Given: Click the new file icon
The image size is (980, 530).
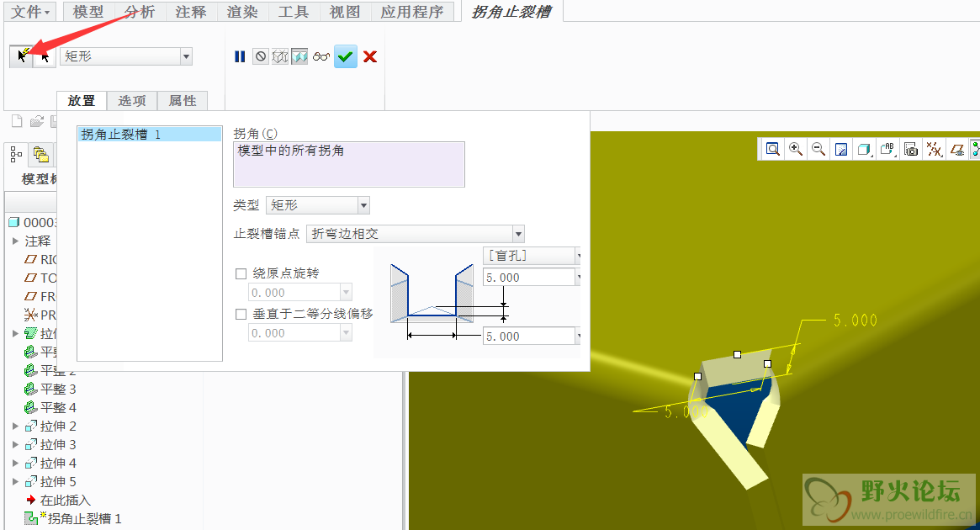Looking at the screenshot, I should (17, 121).
